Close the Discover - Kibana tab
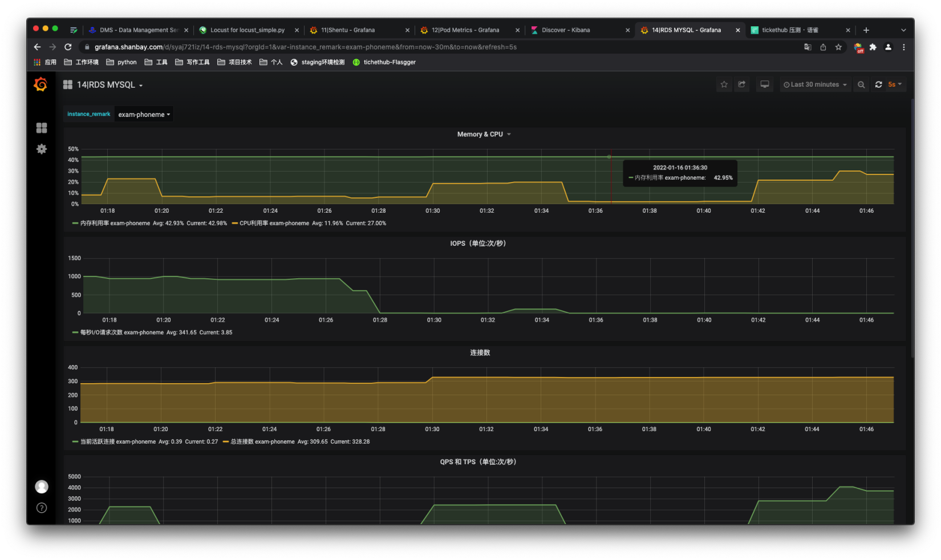 pyautogui.click(x=627, y=30)
